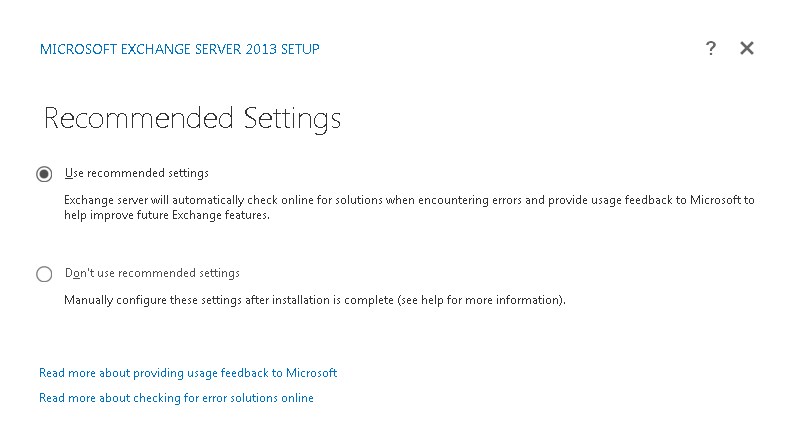Image resolution: width=792 pixels, height=438 pixels.
Task: Click the help question mark icon
Action: point(711,48)
